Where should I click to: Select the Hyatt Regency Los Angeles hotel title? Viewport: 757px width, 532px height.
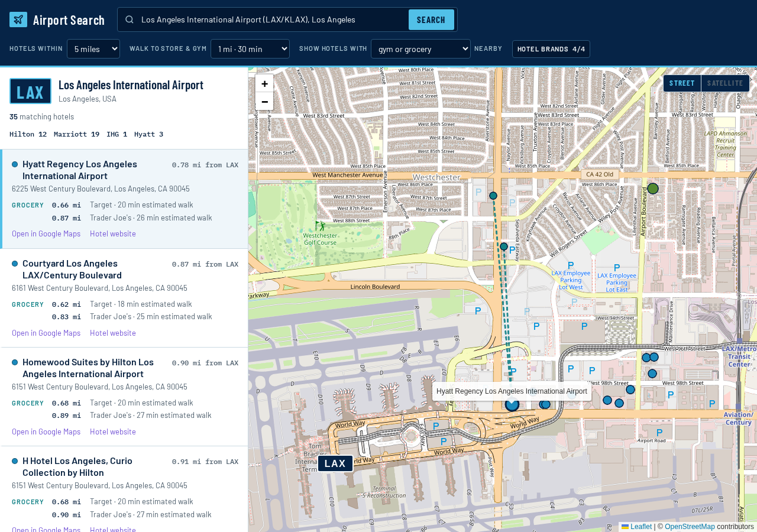point(80,170)
